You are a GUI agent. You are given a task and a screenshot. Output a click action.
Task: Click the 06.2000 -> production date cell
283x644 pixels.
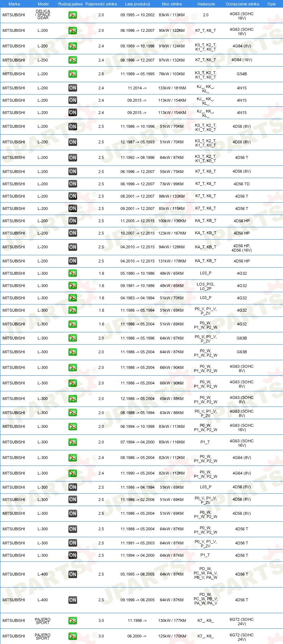pos(137,636)
